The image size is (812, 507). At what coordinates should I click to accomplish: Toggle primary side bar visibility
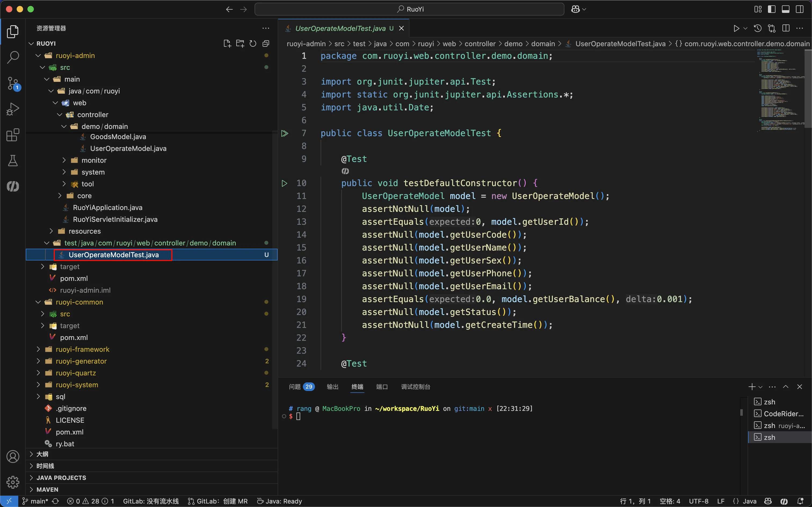[x=771, y=9]
